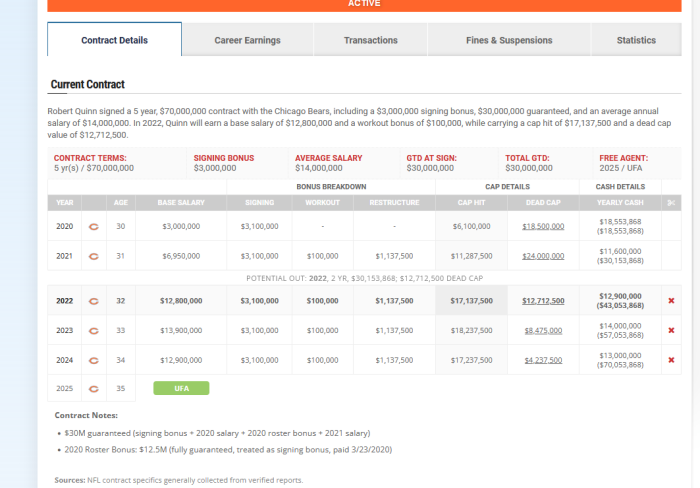Click the CAP HIT column header
Viewport: 700px width, 488px height.
point(471,203)
